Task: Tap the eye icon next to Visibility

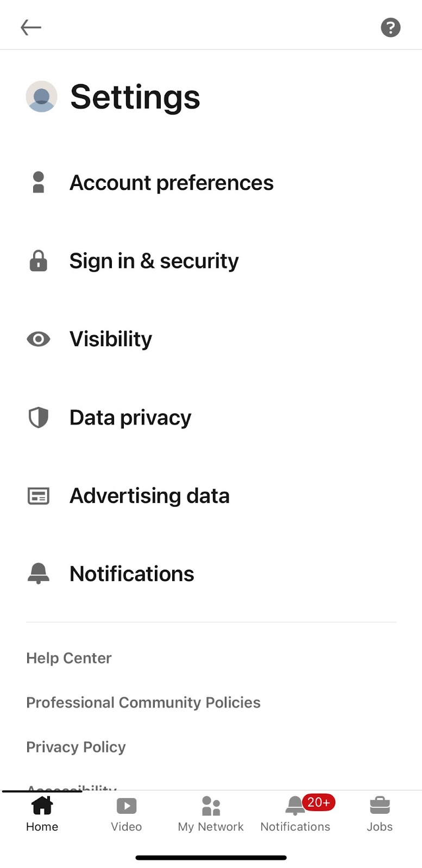Action: (38, 339)
